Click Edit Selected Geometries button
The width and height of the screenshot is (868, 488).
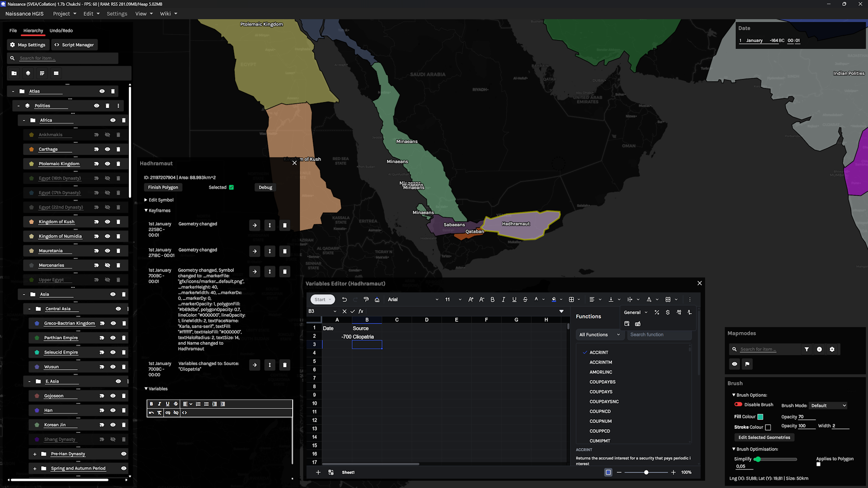tap(764, 437)
